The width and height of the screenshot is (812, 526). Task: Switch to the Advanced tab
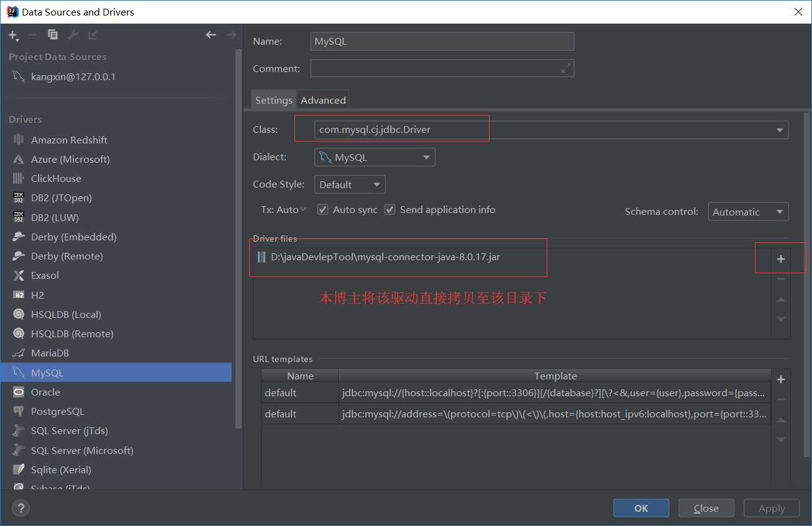(x=323, y=100)
